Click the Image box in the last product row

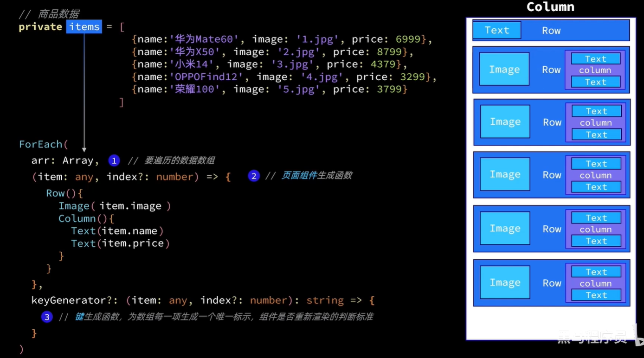pyautogui.click(x=505, y=282)
